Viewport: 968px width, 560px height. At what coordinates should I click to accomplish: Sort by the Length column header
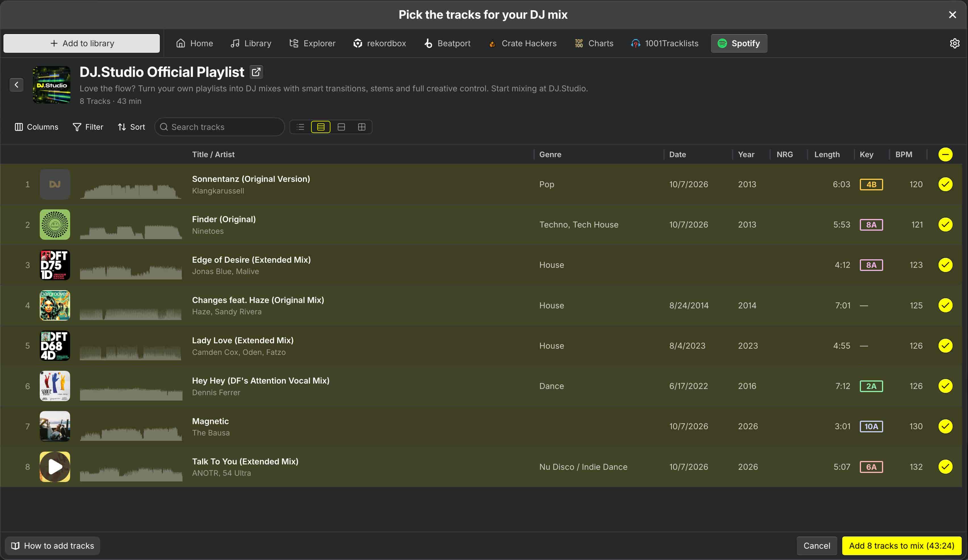click(827, 155)
